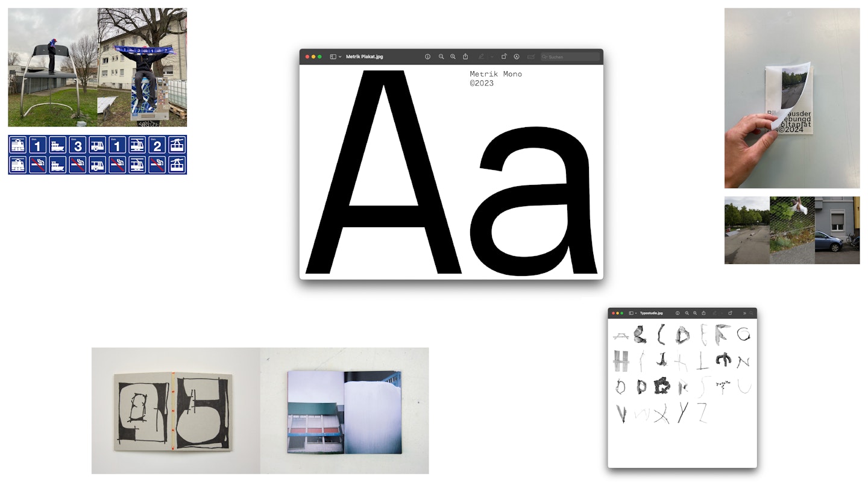Toggle the sidebar in Typostudie.jpg window
This screenshot has width=868, height=482.
[631, 313]
